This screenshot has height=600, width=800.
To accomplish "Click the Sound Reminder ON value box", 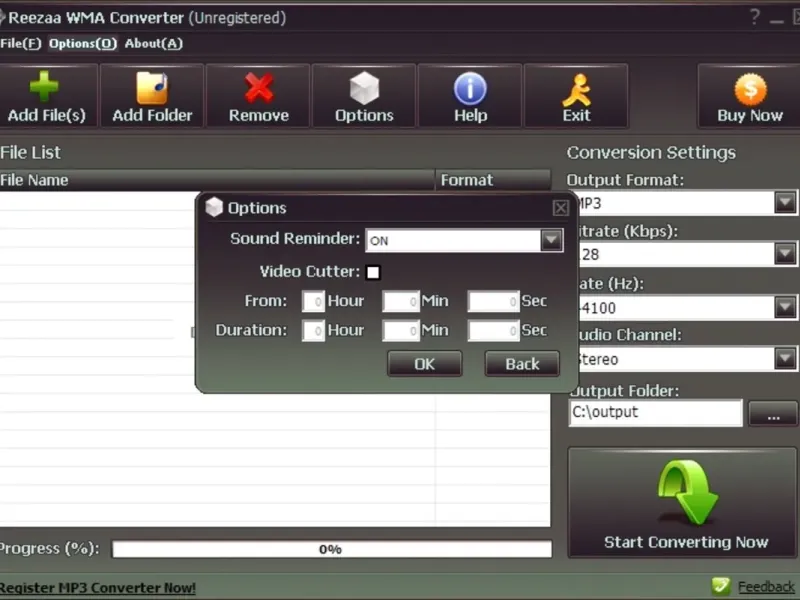I will point(453,240).
